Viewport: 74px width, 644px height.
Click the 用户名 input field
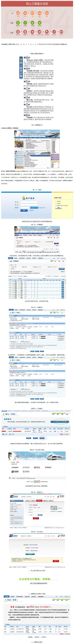(x=29, y=202)
